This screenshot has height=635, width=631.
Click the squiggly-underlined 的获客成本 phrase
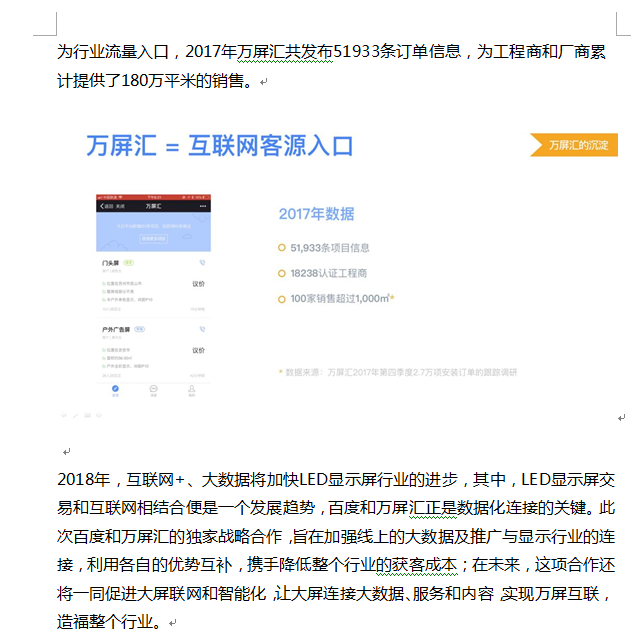pyautogui.click(x=417, y=565)
